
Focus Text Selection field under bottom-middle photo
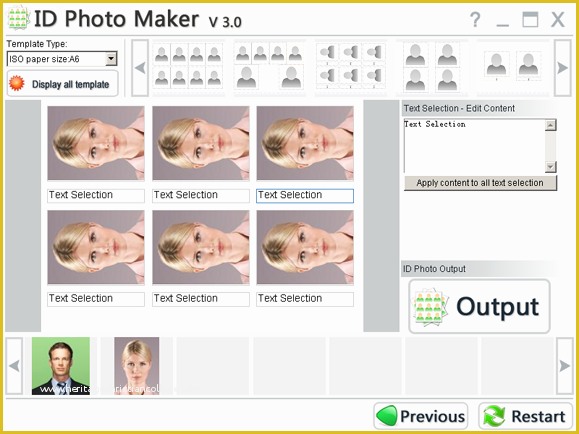tap(201, 299)
